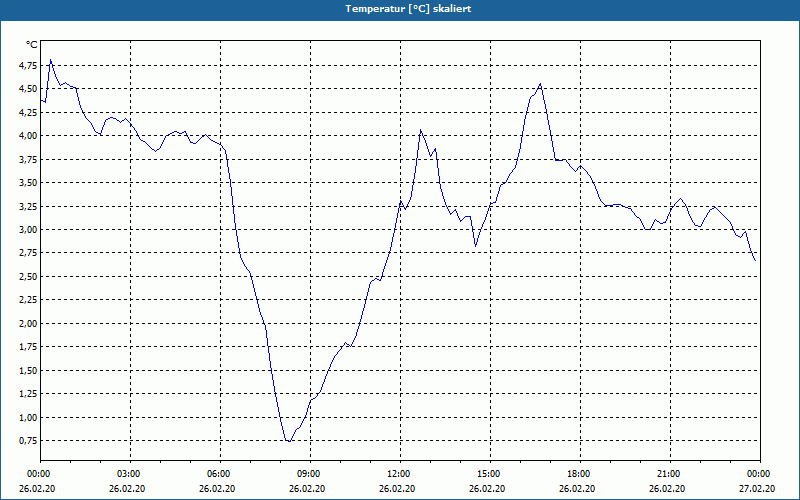Click the °C unit label on the y-axis

(32, 45)
